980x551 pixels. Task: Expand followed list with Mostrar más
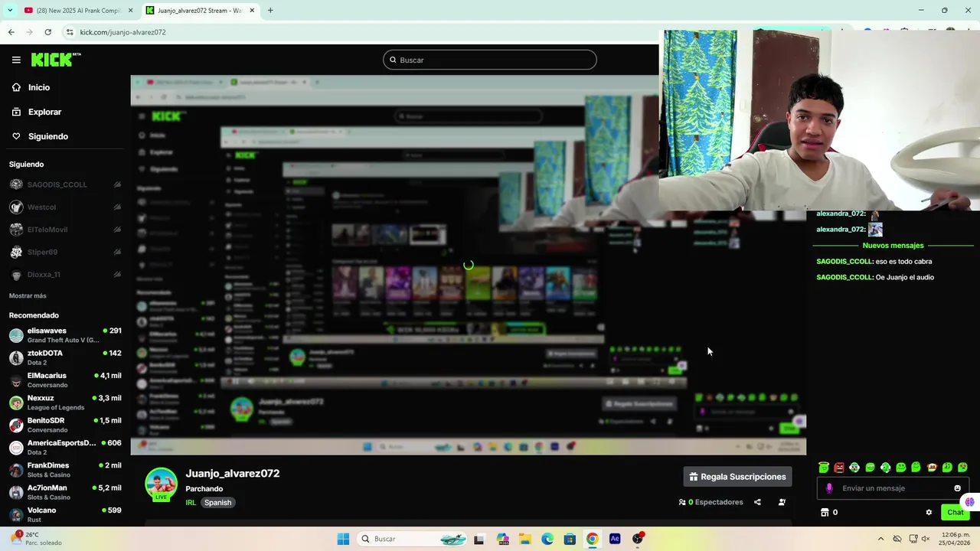click(x=28, y=295)
